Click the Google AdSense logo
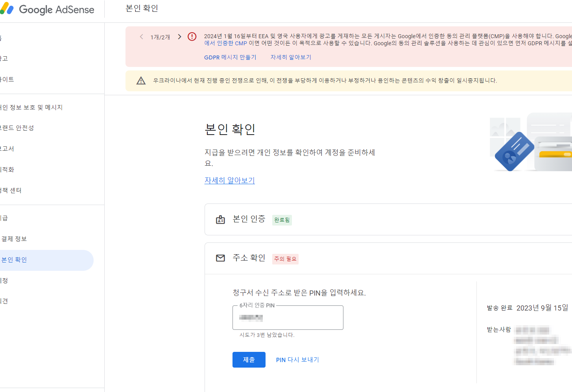The width and height of the screenshot is (572, 392). click(x=47, y=9)
